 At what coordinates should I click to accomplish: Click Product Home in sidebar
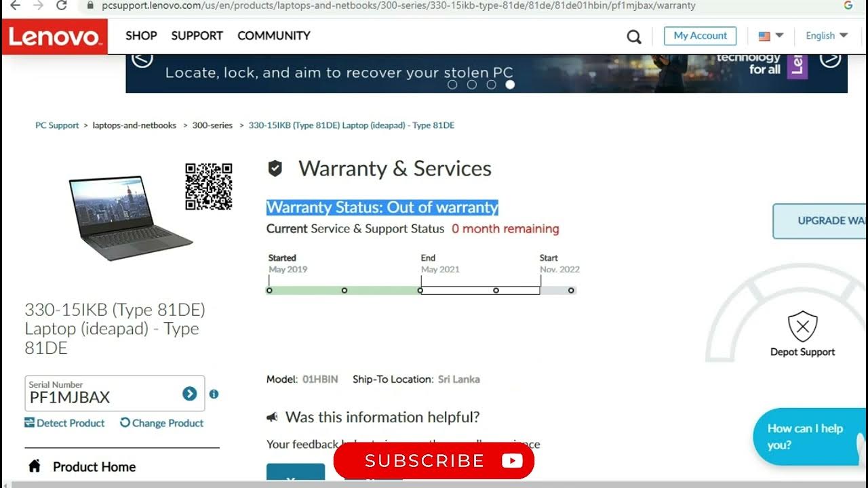94,466
